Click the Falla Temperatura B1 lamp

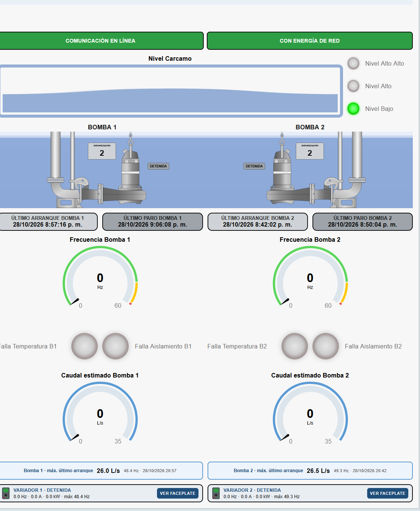pyautogui.click(x=85, y=346)
